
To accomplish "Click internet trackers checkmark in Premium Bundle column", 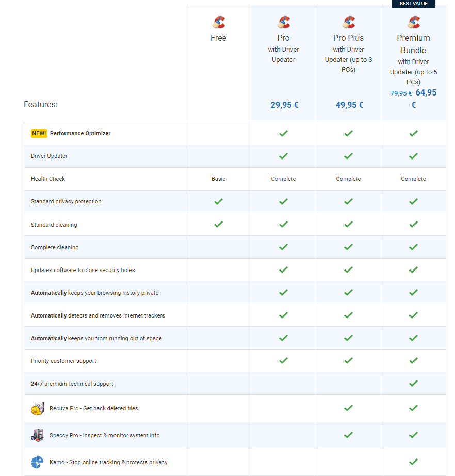I will click(413, 315).
